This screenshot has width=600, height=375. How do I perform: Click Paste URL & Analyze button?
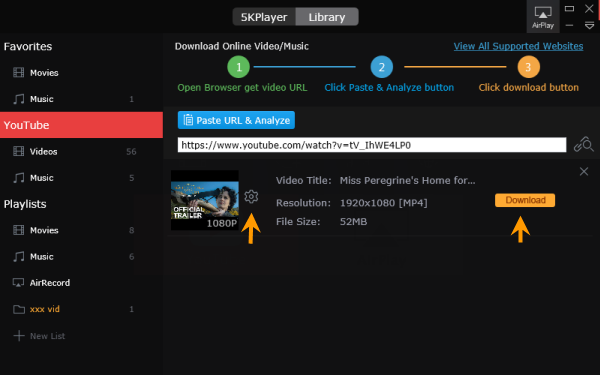236,120
